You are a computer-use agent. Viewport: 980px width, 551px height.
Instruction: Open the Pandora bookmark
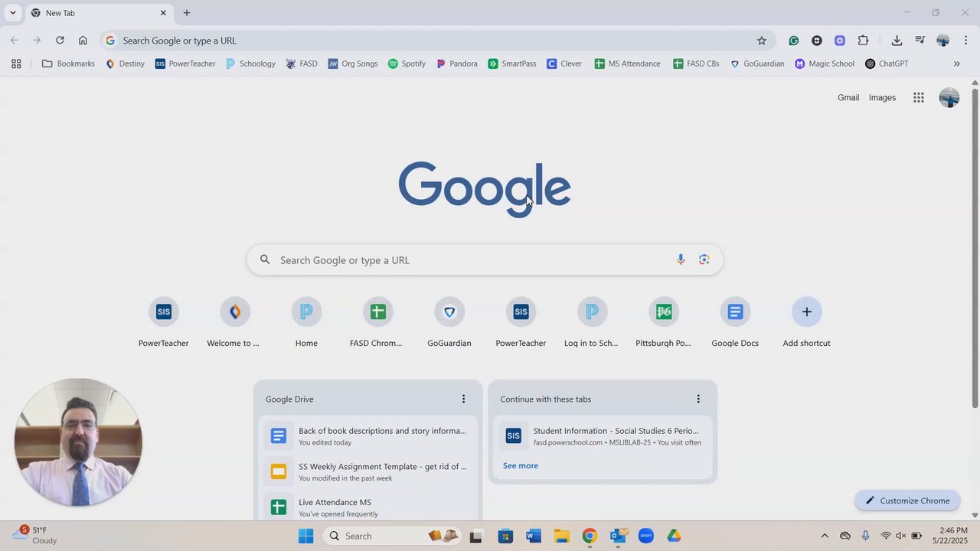pyautogui.click(x=457, y=64)
